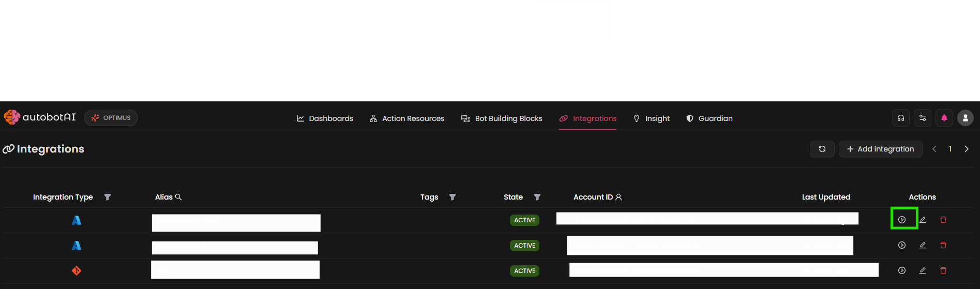Click the Add integration button
The width and height of the screenshot is (980, 289).
[x=880, y=149]
